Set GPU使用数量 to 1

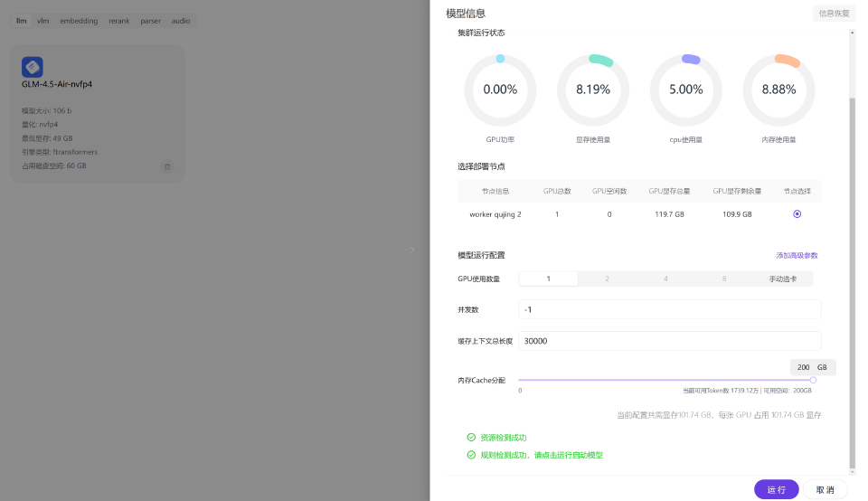click(549, 279)
